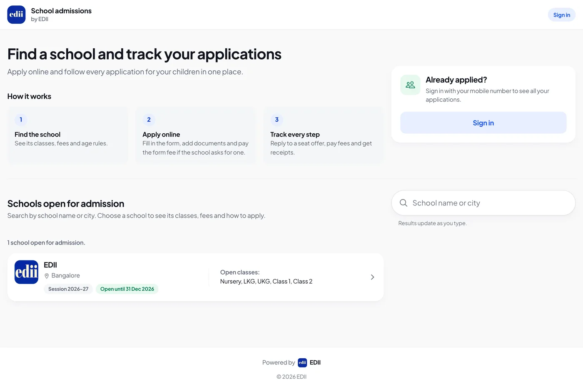Click the Results update as you type hint

(x=432, y=223)
